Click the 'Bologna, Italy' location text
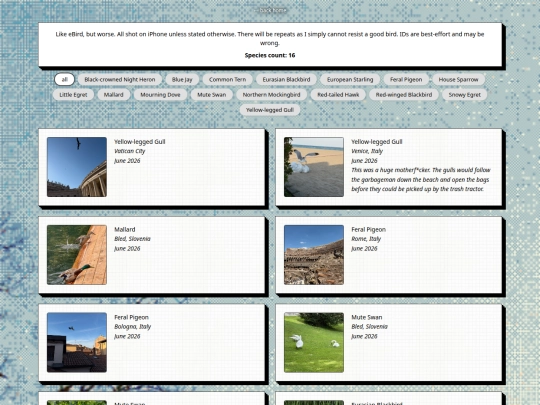 [132, 326]
